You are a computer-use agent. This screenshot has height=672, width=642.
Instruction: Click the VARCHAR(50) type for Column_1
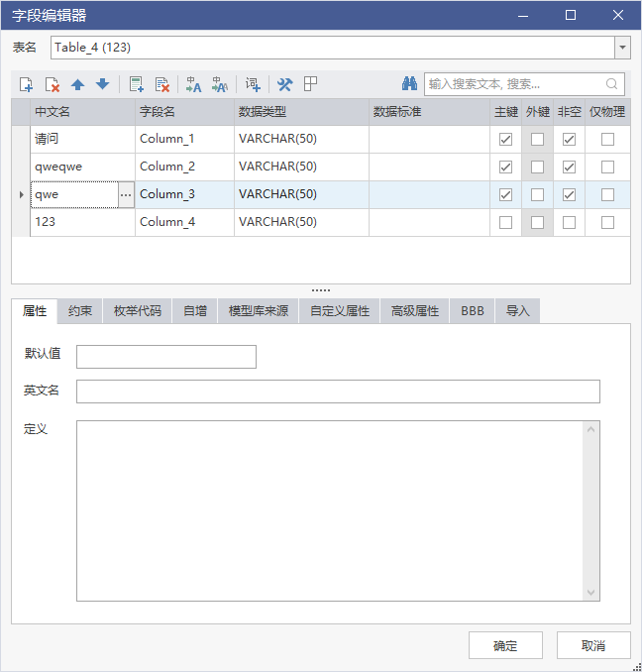click(302, 140)
